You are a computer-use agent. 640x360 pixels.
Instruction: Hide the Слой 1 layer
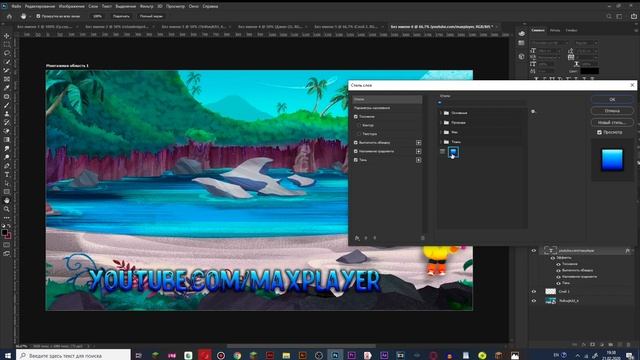click(x=533, y=291)
